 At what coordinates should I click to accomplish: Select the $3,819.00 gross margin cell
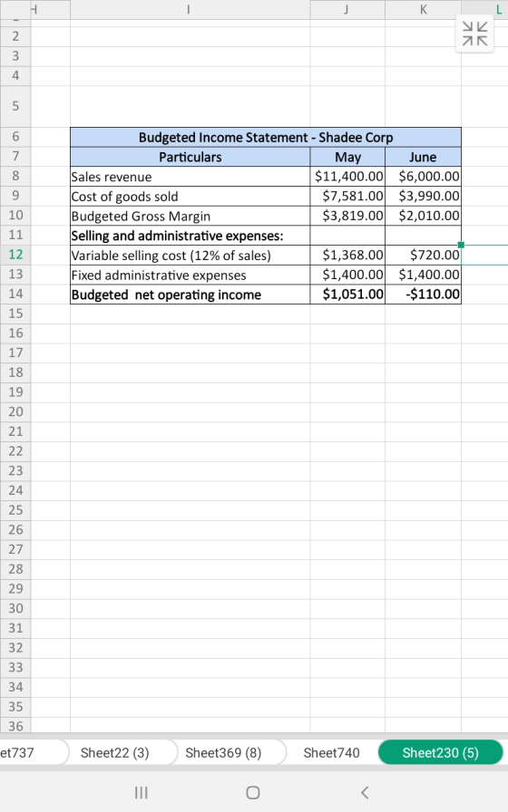347,216
